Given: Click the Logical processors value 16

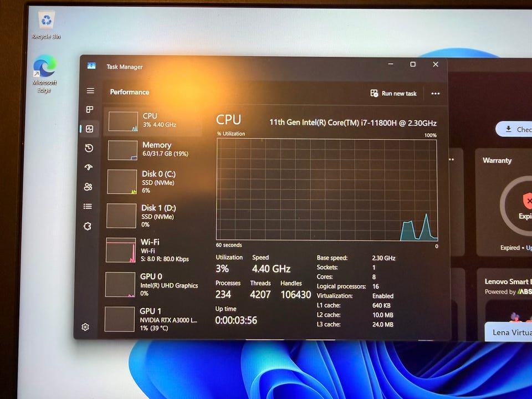Looking at the screenshot, I should 376,287.
